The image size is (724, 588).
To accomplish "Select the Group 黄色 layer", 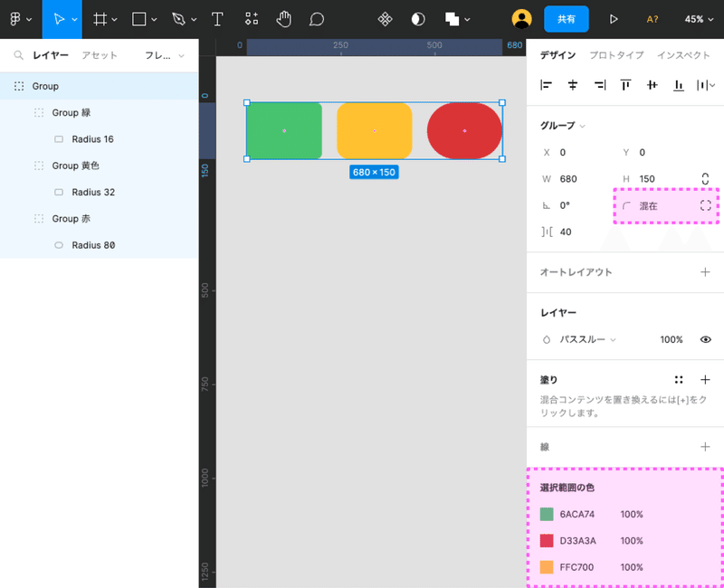I will pyautogui.click(x=100, y=166).
